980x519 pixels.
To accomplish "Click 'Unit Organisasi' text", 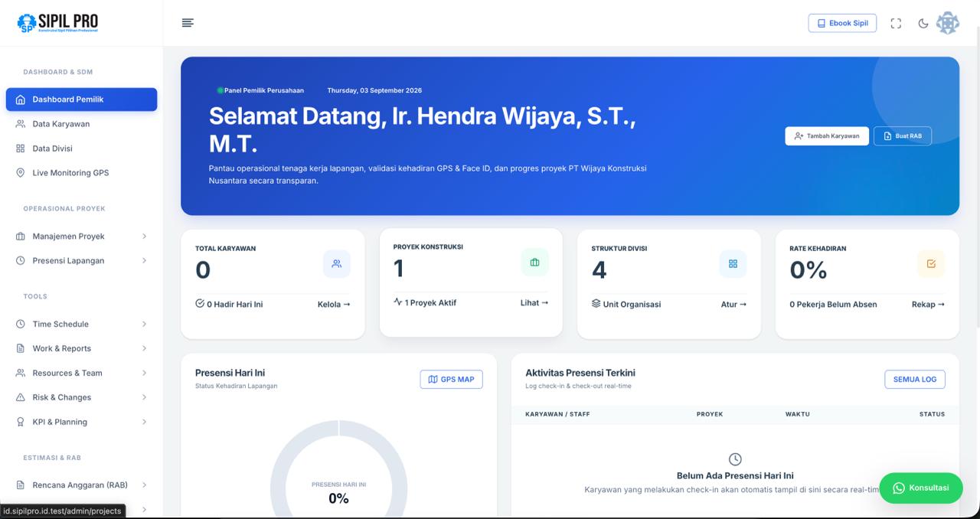I will [x=632, y=305].
